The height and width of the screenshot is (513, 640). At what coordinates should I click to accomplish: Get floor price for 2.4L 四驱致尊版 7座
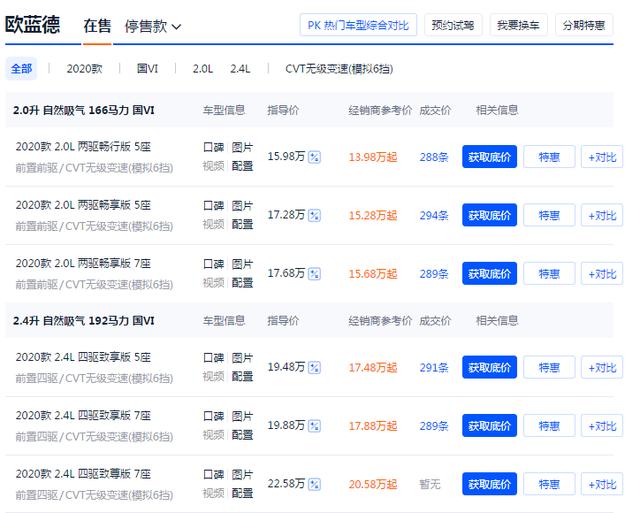pyautogui.click(x=489, y=484)
